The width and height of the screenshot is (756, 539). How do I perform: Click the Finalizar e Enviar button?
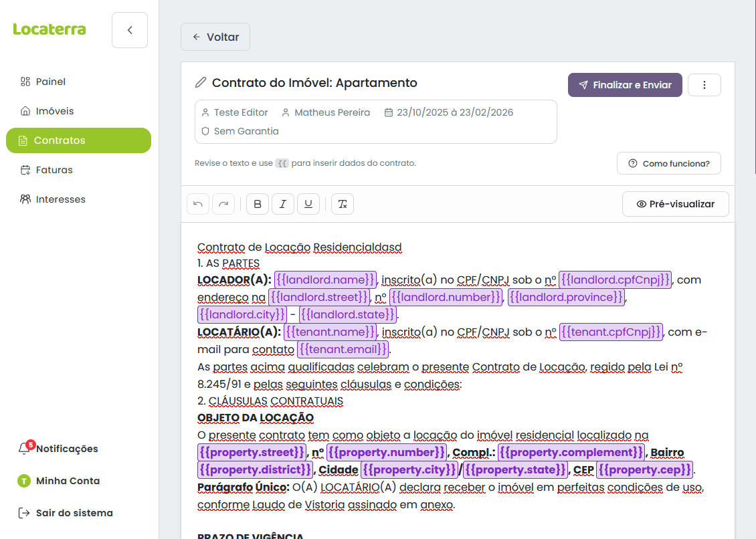pyautogui.click(x=624, y=85)
